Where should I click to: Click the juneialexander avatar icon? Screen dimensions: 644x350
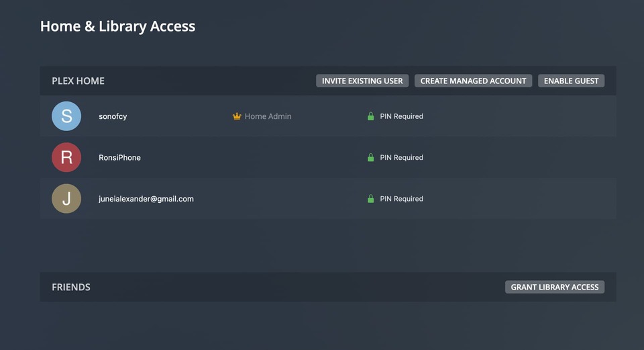coord(66,199)
